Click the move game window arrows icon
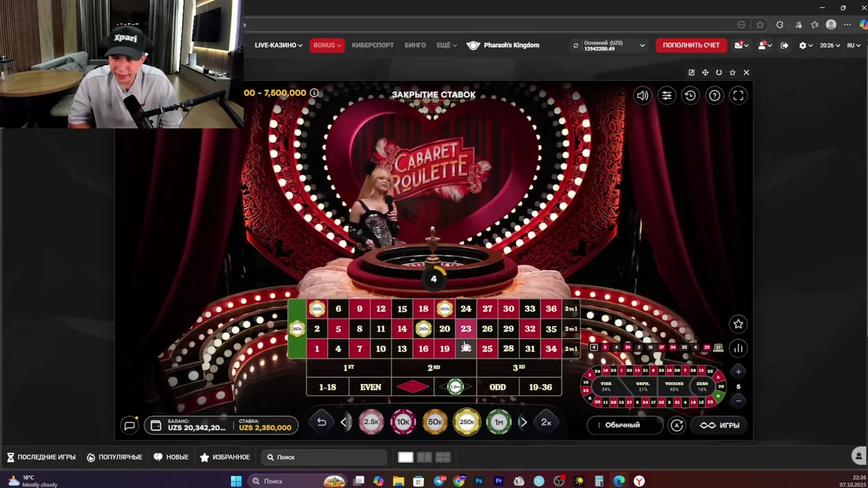 (x=705, y=73)
